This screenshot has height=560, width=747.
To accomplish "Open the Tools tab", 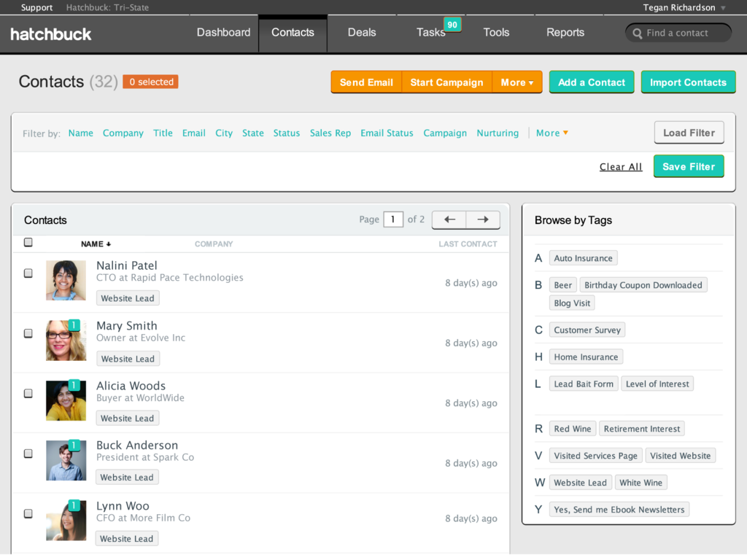I will (496, 32).
